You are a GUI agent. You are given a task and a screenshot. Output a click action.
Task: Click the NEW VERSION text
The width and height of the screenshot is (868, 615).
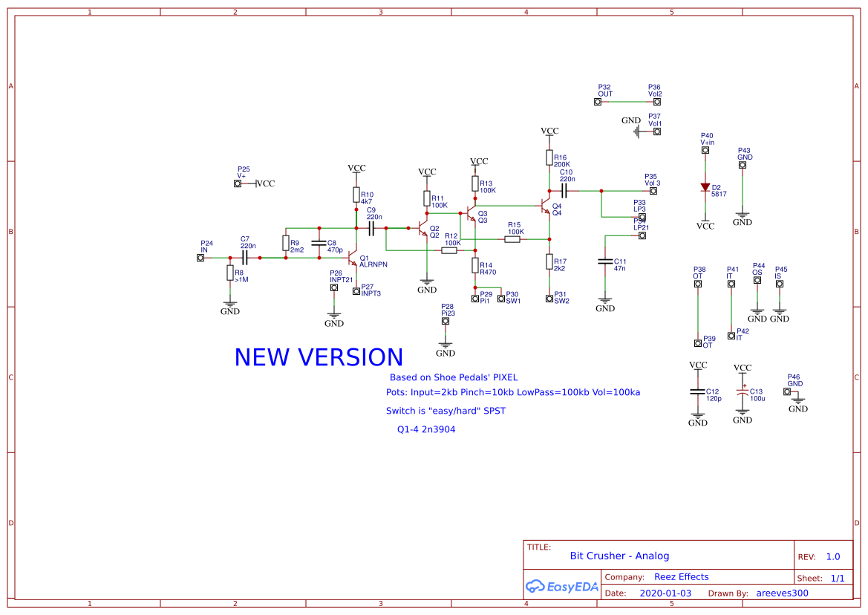[319, 357]
